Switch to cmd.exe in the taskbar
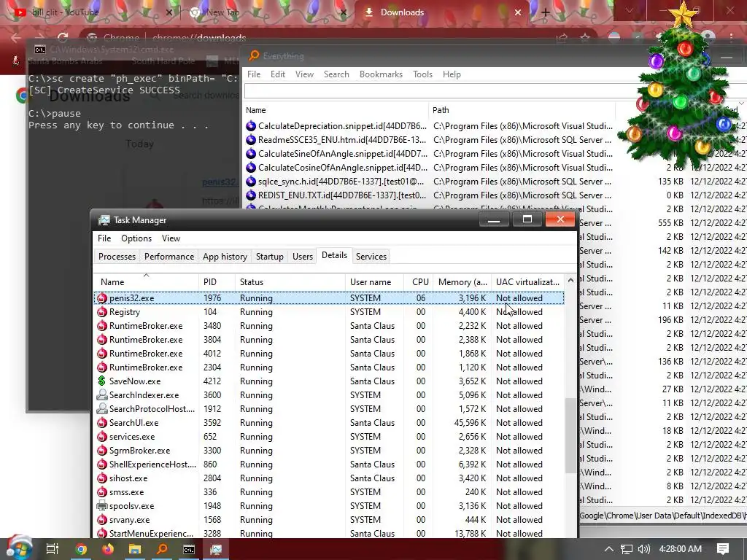This screenshot has width=747, height=560. tap(189, 549)
